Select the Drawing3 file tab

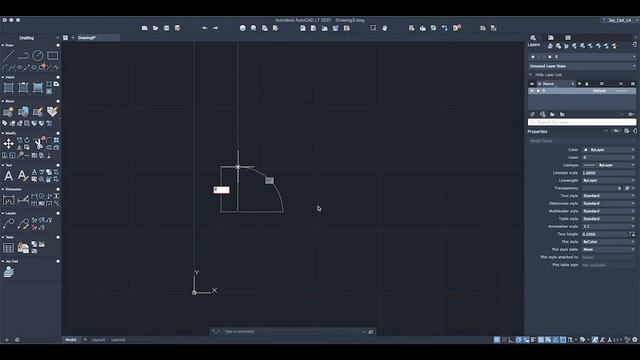(87, 38)
